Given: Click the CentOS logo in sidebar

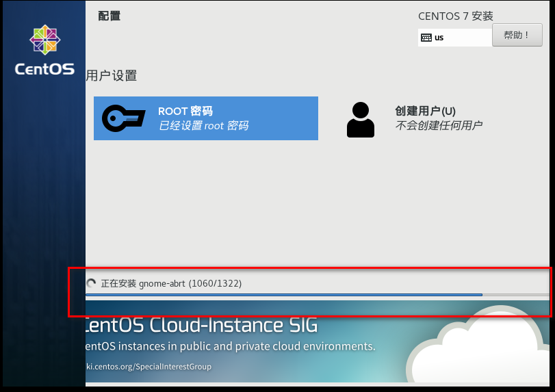Looking at the screenshot, I should [x=44, y=50].
